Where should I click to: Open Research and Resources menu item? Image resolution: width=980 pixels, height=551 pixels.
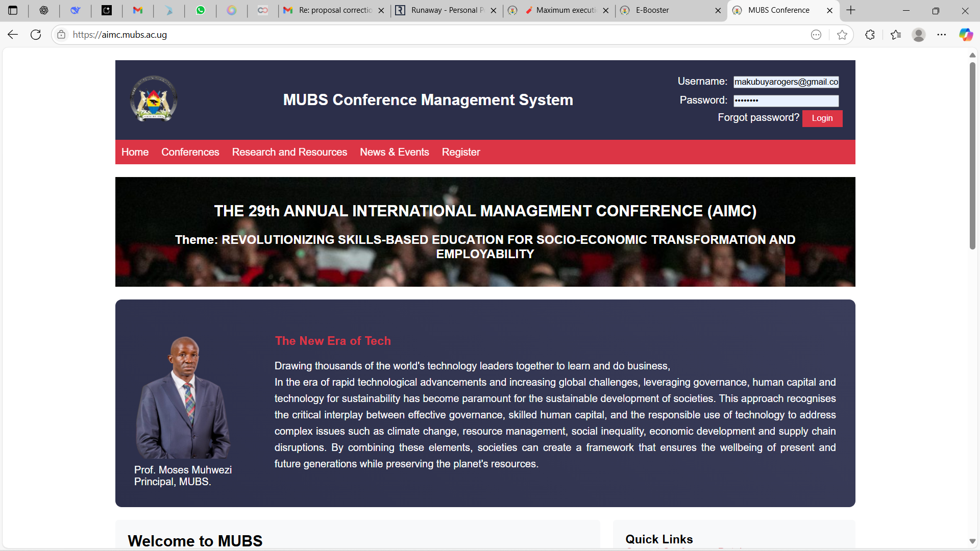289,152
